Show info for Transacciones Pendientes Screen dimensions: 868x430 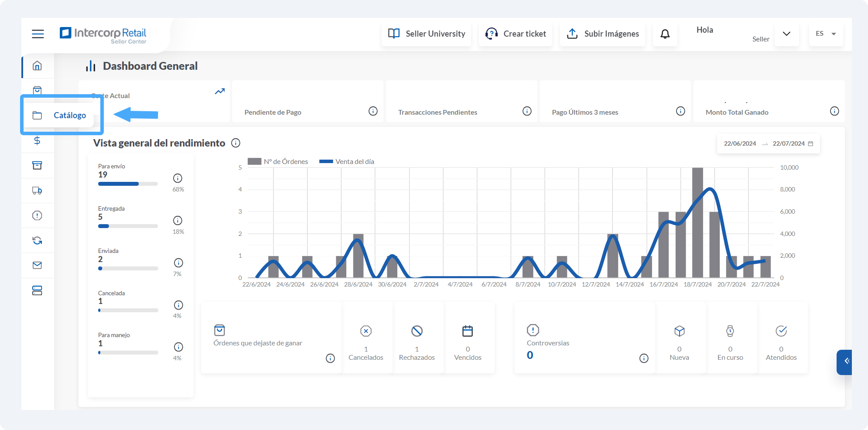(x=527, y=111)
